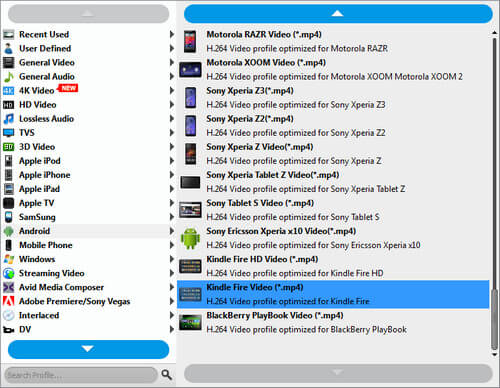
Task: Click the search magnifier icon
Action: pos(167,375)
